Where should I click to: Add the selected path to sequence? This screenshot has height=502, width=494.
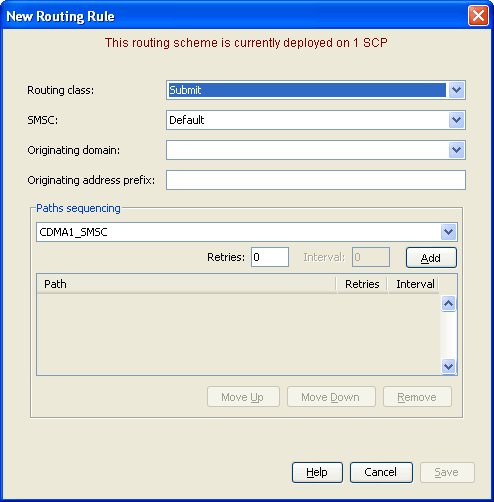tap(431, 258)
